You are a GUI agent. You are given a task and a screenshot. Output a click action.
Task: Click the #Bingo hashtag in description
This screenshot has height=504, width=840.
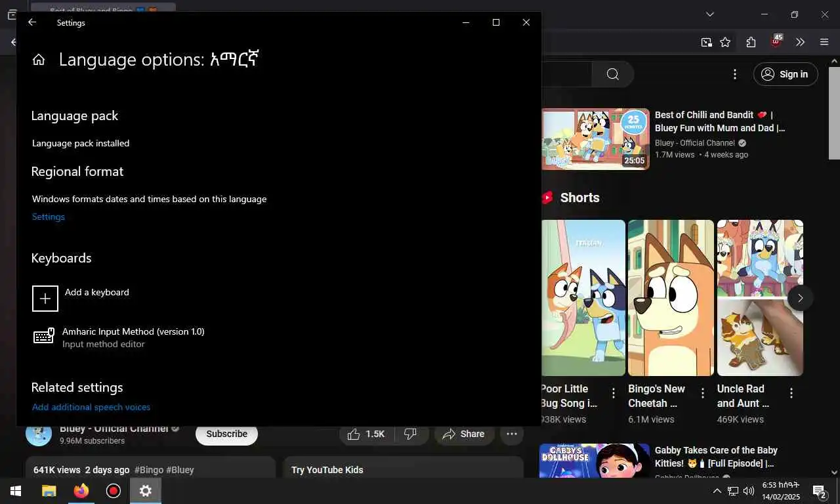tap(149, 470)
